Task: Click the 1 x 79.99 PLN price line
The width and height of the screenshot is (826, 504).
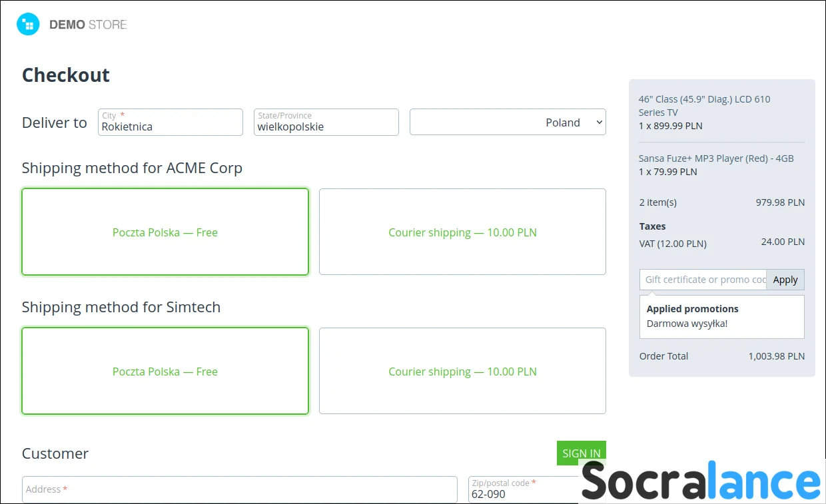Action: pos(668,172)
